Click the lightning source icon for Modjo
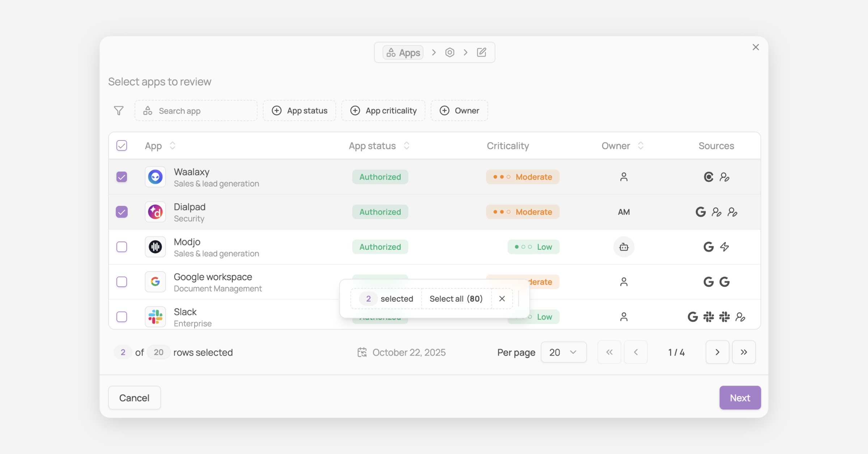This screenshot has height=454, width=868. click(724, 247)
